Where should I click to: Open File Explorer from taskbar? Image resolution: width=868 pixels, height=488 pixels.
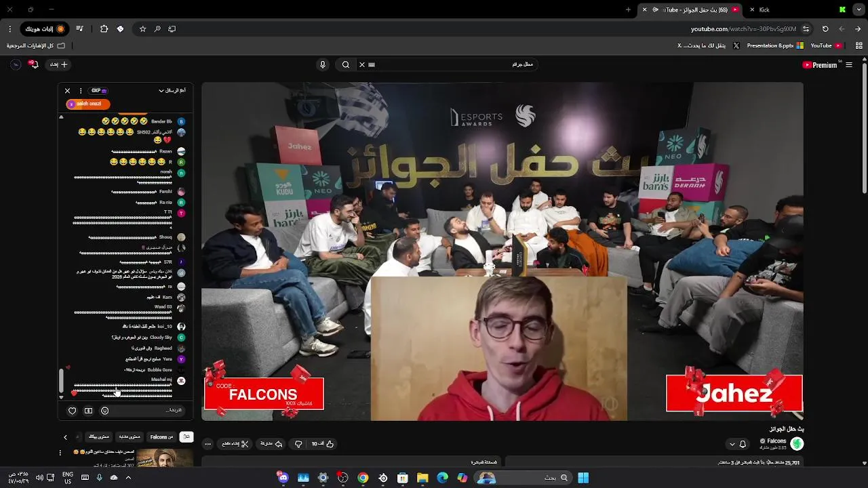422,478
